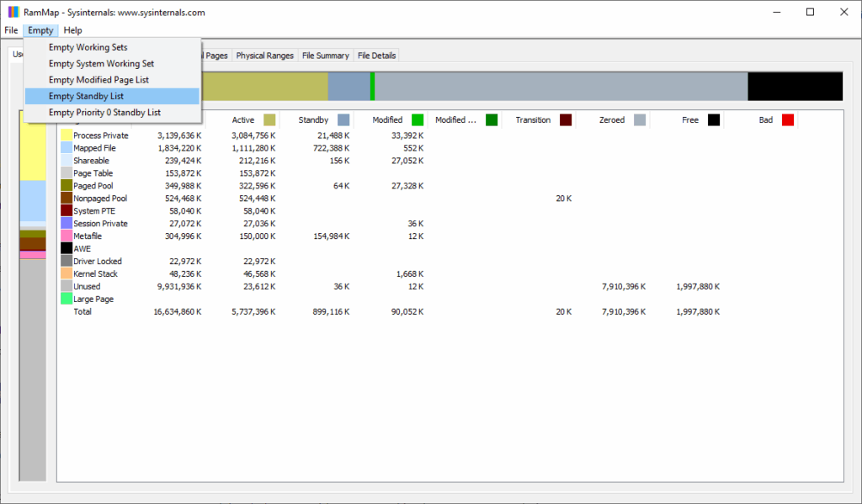Click the Mapped File color square

pos(67,147)
